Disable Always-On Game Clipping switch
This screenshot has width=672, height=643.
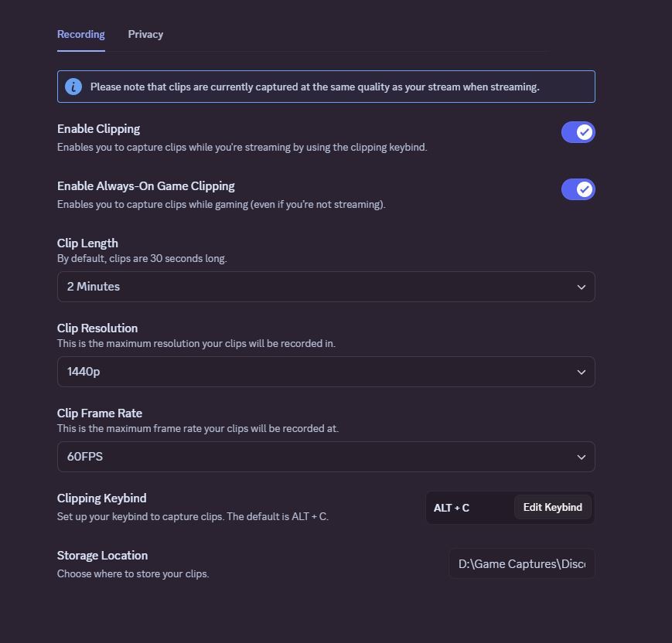tap(578, 189)
